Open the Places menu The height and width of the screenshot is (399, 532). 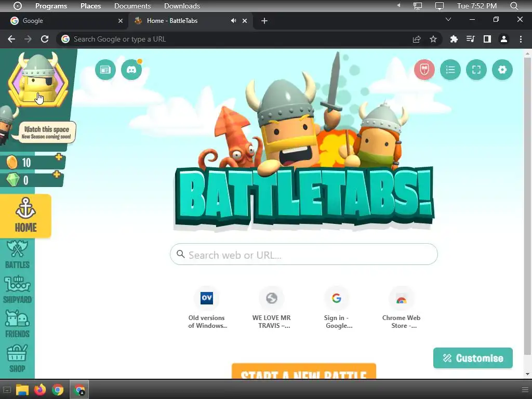(90, 6)
